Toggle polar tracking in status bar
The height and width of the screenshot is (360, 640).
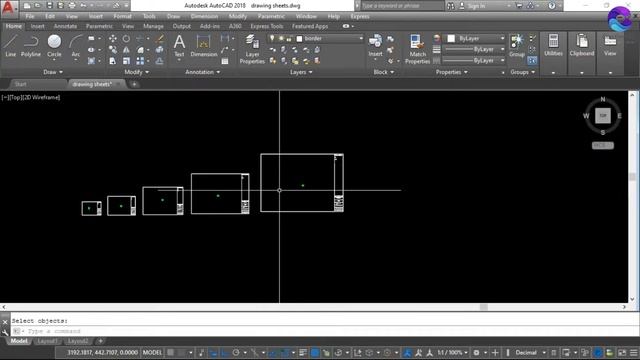[236, 353]
